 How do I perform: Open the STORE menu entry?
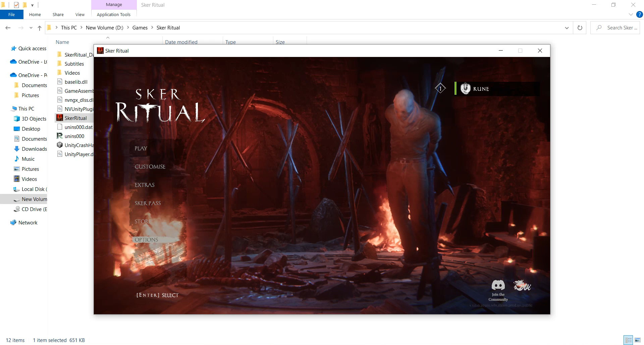point(143,221)
